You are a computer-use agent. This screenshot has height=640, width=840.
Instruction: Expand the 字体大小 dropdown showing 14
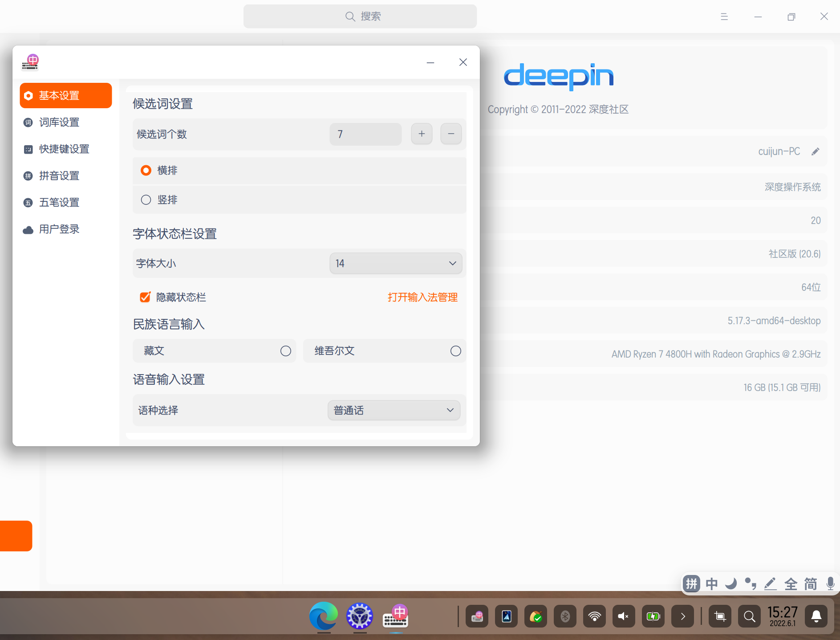396,263
